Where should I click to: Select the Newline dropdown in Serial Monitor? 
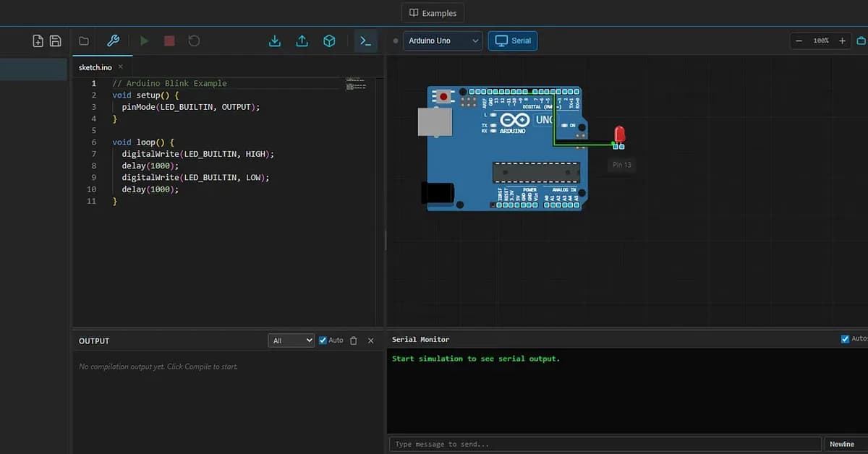coord(841,444)
